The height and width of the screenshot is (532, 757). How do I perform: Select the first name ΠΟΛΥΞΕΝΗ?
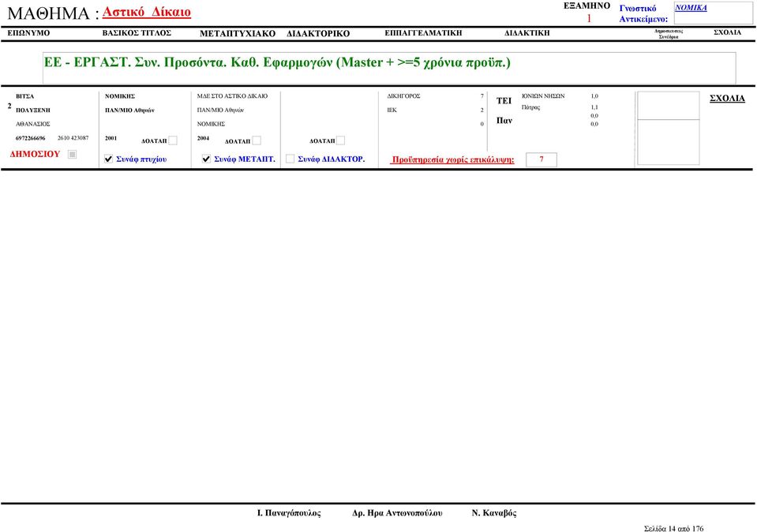(x=33, y=110)
